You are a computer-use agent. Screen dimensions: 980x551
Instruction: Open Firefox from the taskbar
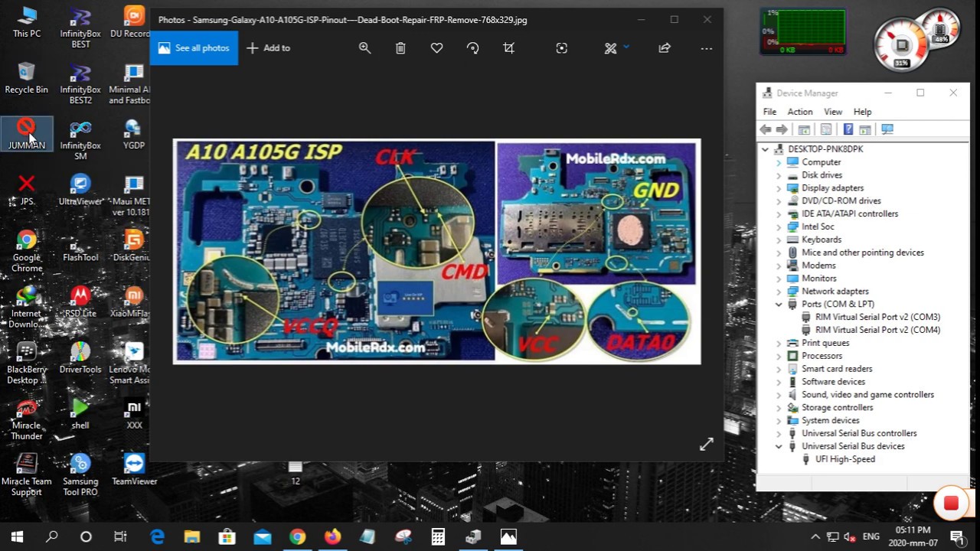[x=332, y=537]
